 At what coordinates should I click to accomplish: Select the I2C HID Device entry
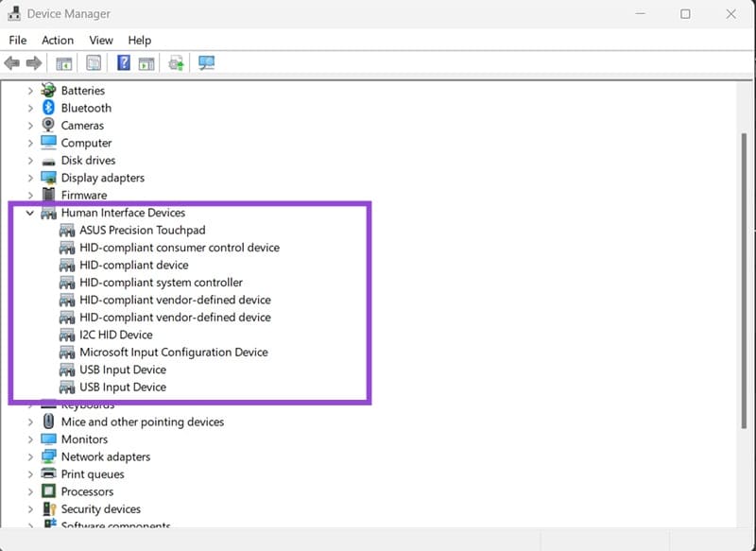(x=115, y=335)
